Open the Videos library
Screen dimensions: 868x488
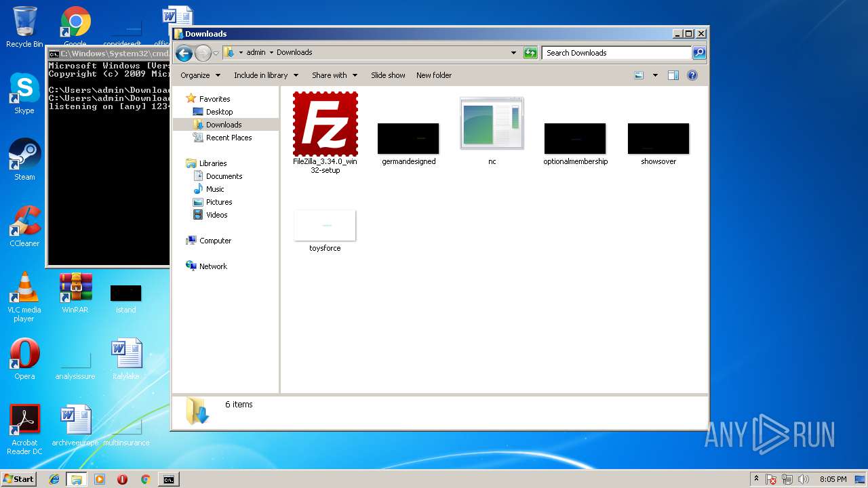pyautogui.click(x=216, y=215)
